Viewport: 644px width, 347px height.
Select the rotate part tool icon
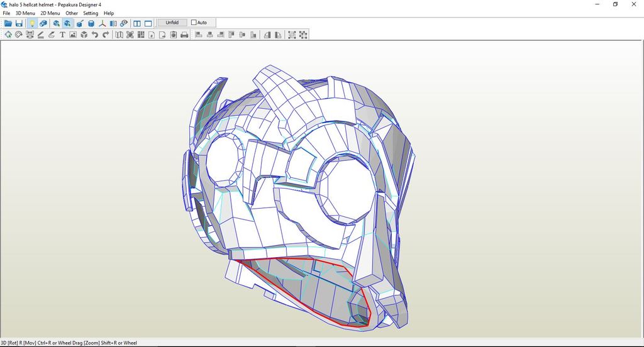point(18,35)
